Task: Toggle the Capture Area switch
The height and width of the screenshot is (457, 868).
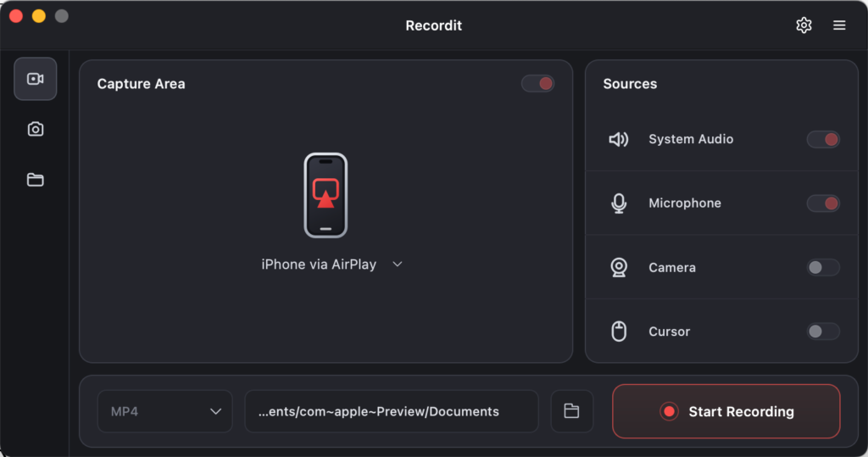Action: 537,84
